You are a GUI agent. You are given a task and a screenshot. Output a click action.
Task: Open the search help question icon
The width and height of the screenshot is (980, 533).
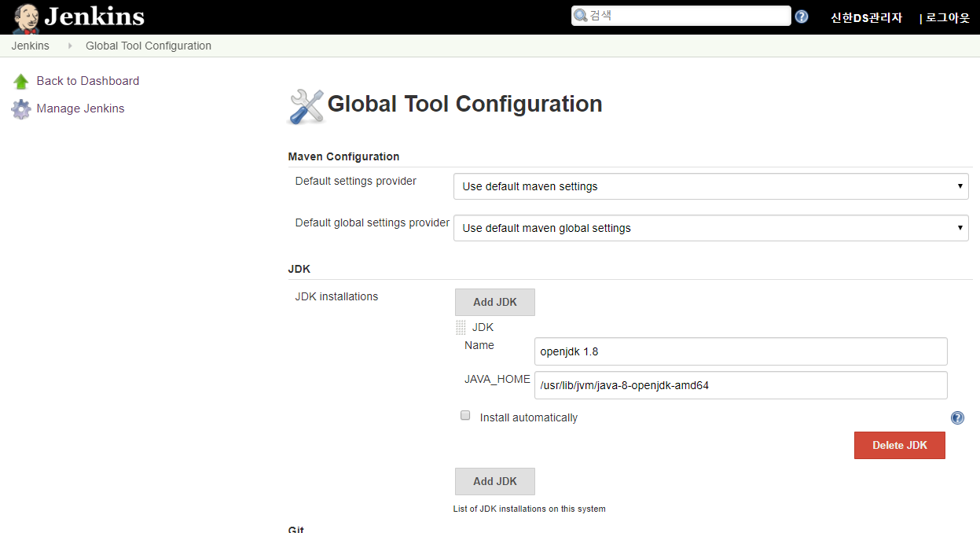point(802,17)
